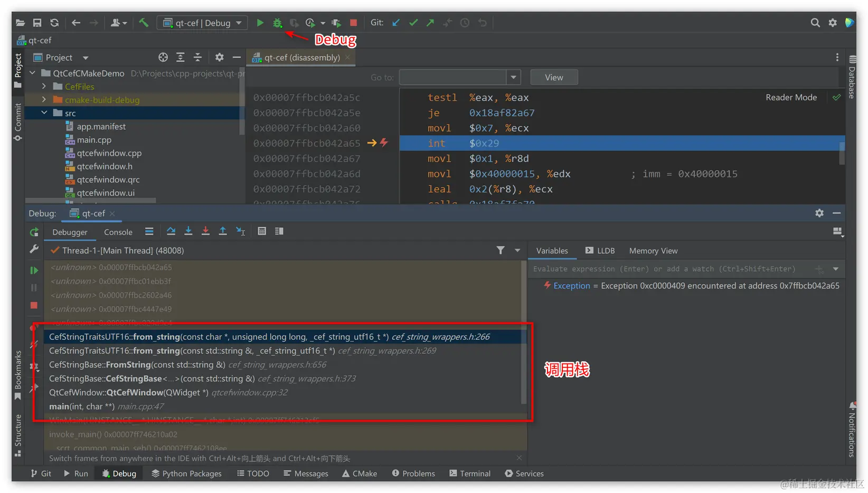Toggle Mute Breakpoints in the debugger sidebar
This screenshot has width=868, height=493.
[34, 344]
